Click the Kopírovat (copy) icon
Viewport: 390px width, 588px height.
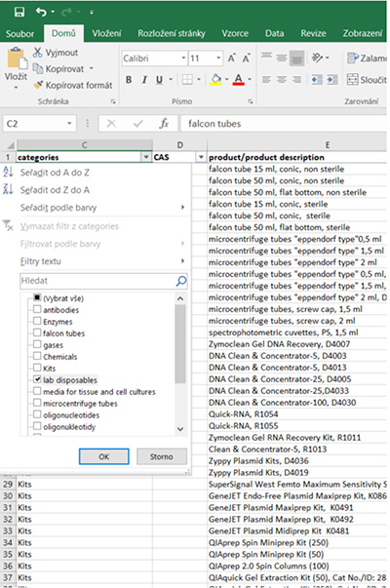pyautogui.click(x=37, y=68)
